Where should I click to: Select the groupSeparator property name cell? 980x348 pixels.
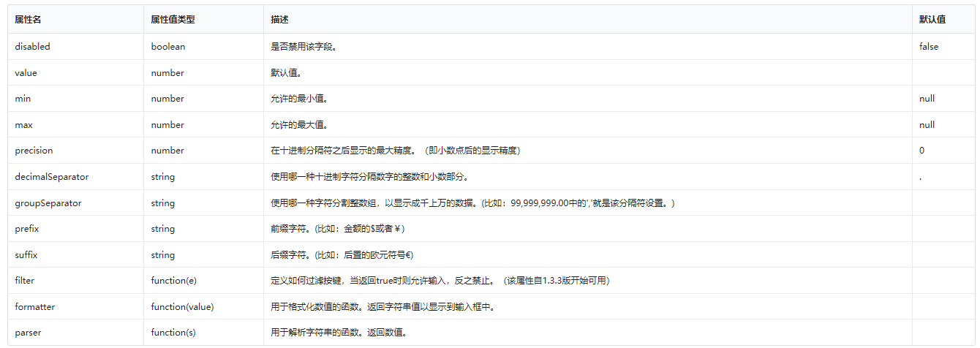(48, 203)
